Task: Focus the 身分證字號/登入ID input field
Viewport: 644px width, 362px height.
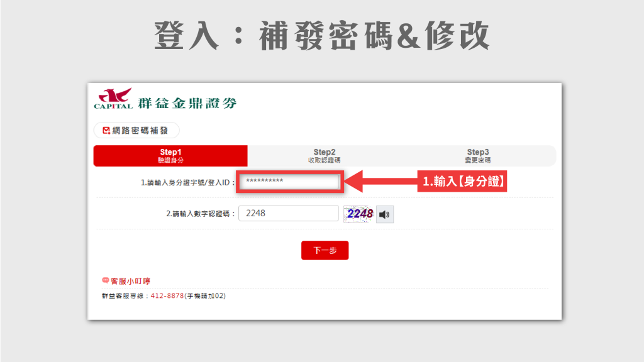Action: pos(289,182)
